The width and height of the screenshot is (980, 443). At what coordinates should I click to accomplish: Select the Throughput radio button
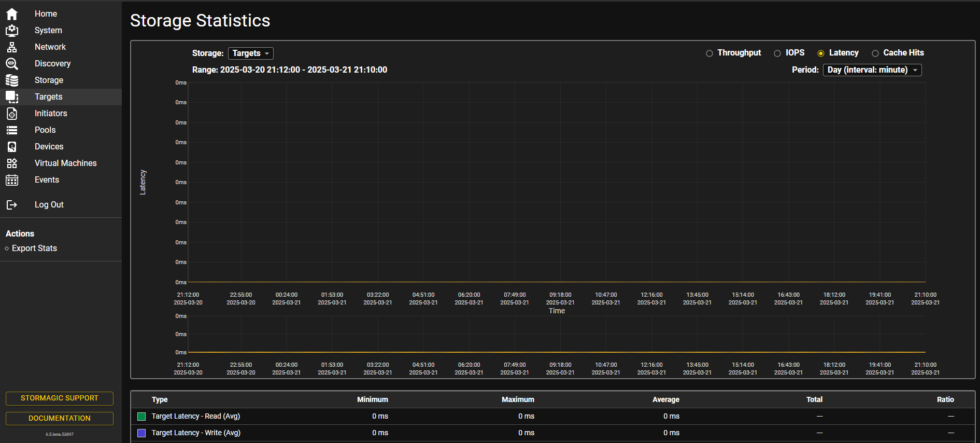point(709,53)
